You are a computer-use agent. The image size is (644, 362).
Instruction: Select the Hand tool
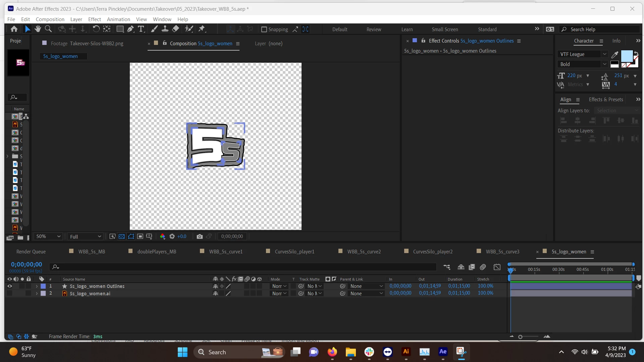[x=38, y=29]
